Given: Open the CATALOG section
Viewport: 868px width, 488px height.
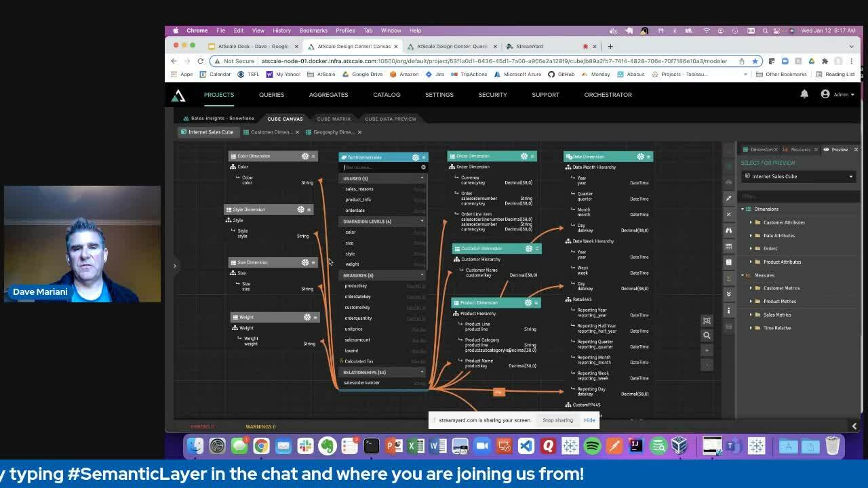Looking at the screenshot, I should coord(387,95).
